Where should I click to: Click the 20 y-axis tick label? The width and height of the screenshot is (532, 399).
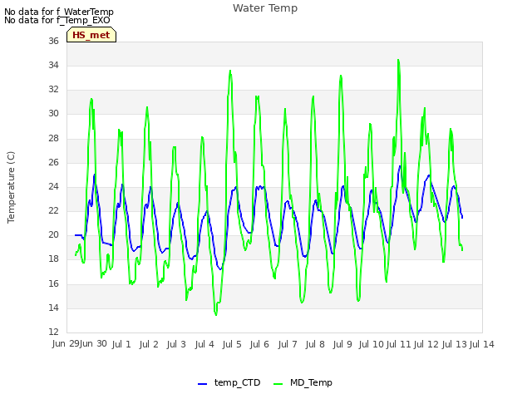[x=53, y=234]
